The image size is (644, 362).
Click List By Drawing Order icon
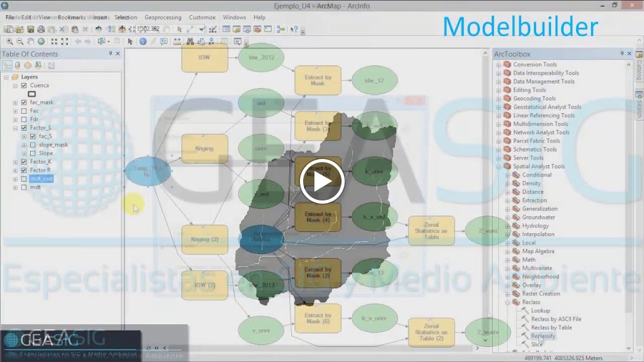click(x=7, y=65)
